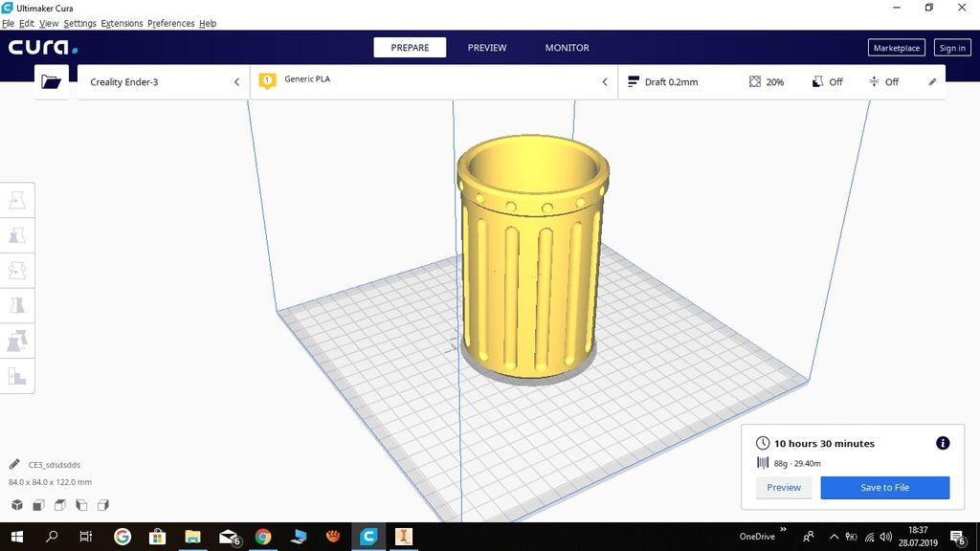The width and height of the screenshot is (980, 551).
Task: Open Draft 0.2mm print settings panel
Action: coord(781,82)
